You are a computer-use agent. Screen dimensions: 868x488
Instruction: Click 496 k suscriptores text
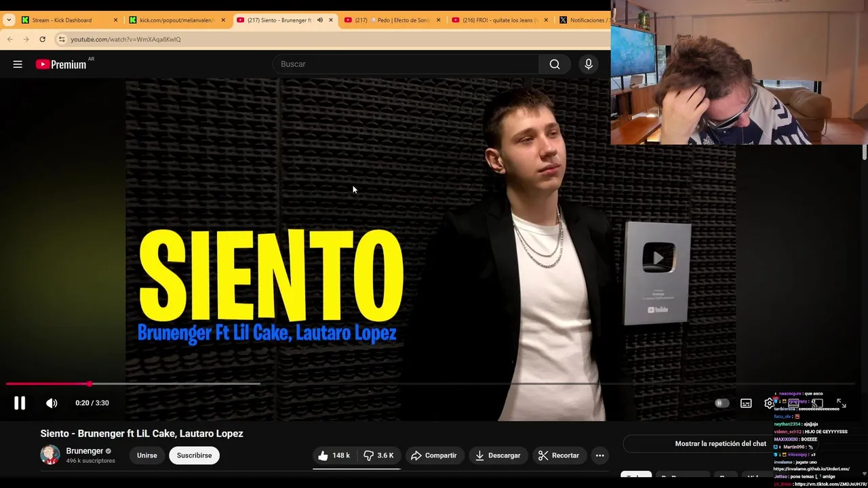(x=90, y=461)
